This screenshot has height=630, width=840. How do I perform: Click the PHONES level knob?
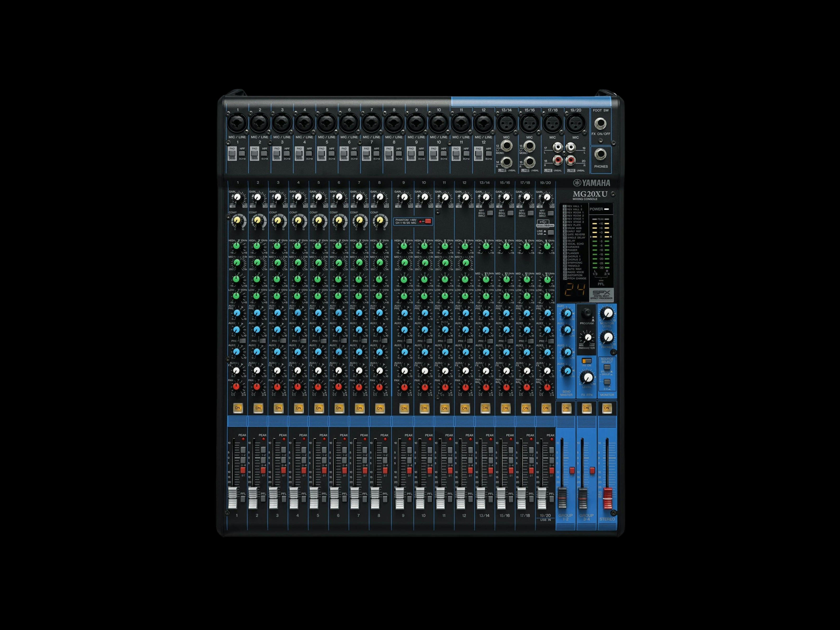608,337
